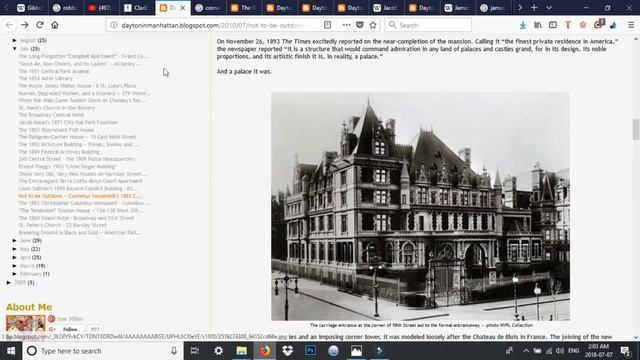Open page actions three-dot menu
The image size is (640, 360).
tap(347, 25)
